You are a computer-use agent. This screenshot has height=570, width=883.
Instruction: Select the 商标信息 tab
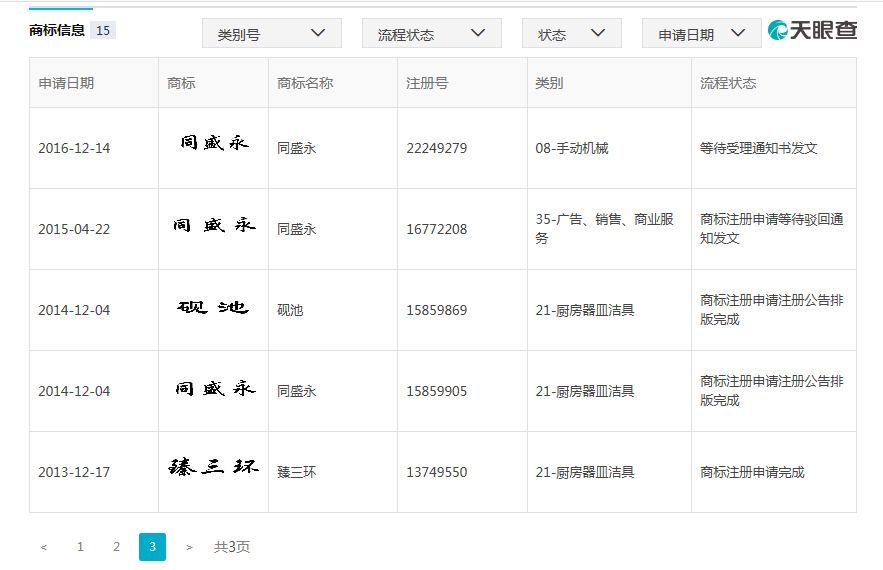pos(57,30)
